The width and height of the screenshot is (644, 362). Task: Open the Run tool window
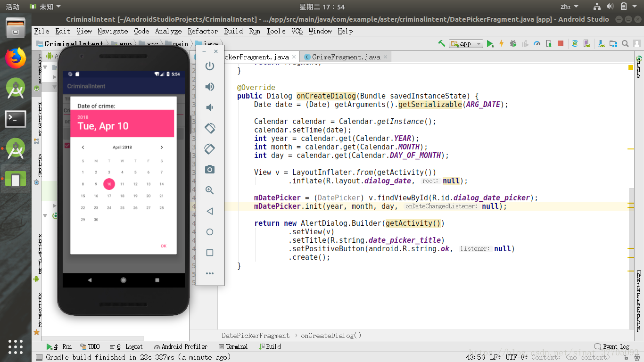coord(59,346)
